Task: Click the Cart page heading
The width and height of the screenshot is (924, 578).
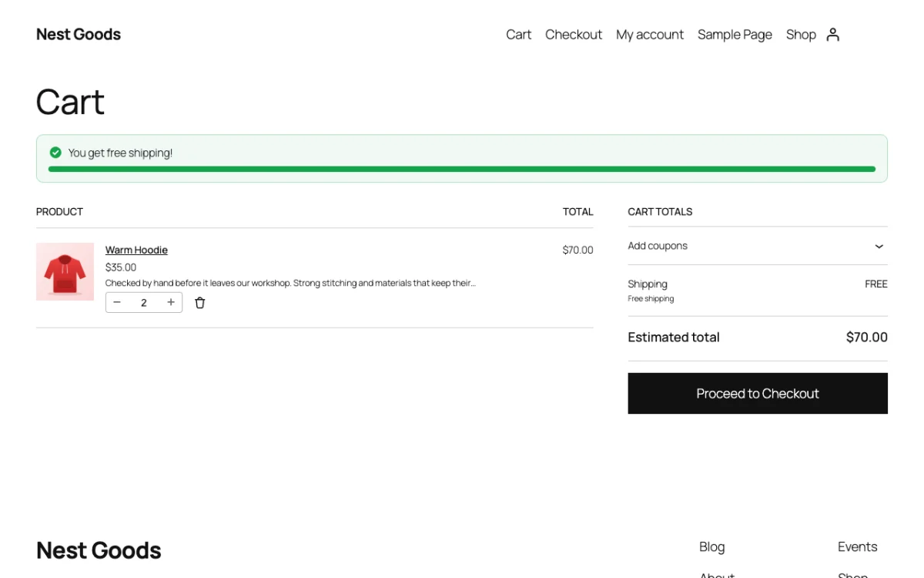Action: coord(70,102)
